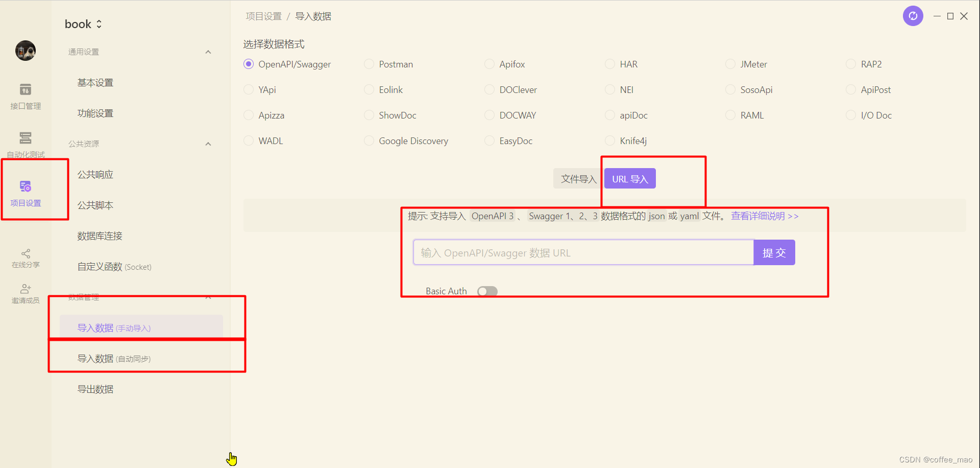Select the Postman data format radio

[x=369, y=64]
